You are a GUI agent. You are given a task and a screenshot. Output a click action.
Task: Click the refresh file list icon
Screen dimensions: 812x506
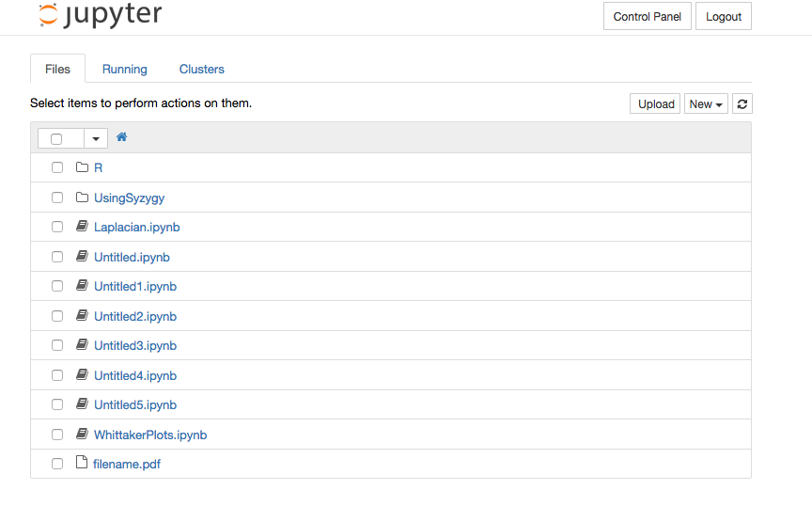pyautogui.click(x=742, y=104)
